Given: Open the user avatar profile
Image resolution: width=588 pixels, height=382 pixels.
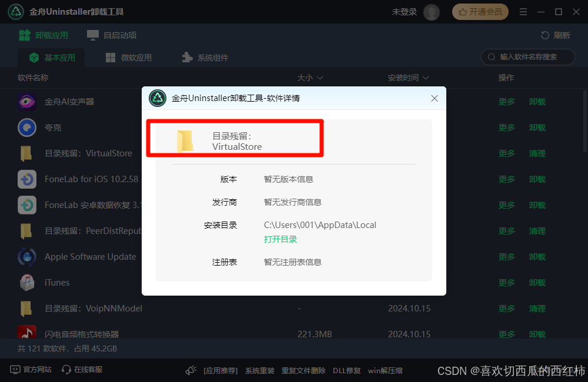Looking at the screenshot, I should [x=431, y=12].
